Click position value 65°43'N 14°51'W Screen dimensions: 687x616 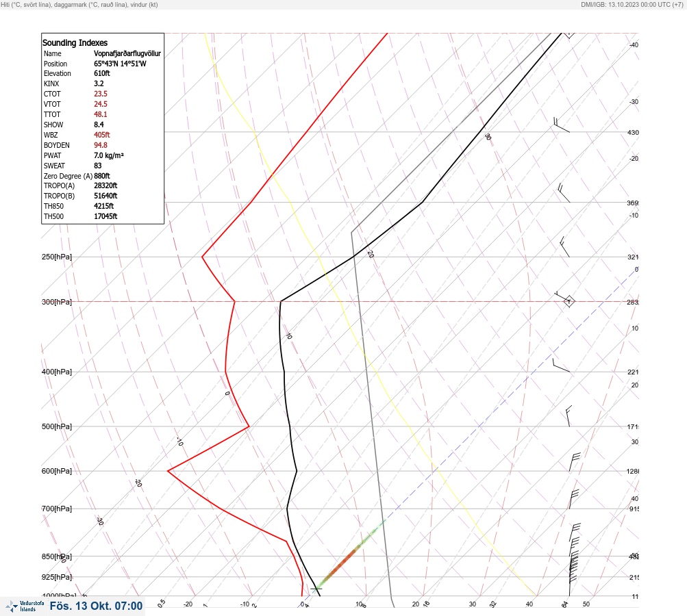[x=120, y=64]
